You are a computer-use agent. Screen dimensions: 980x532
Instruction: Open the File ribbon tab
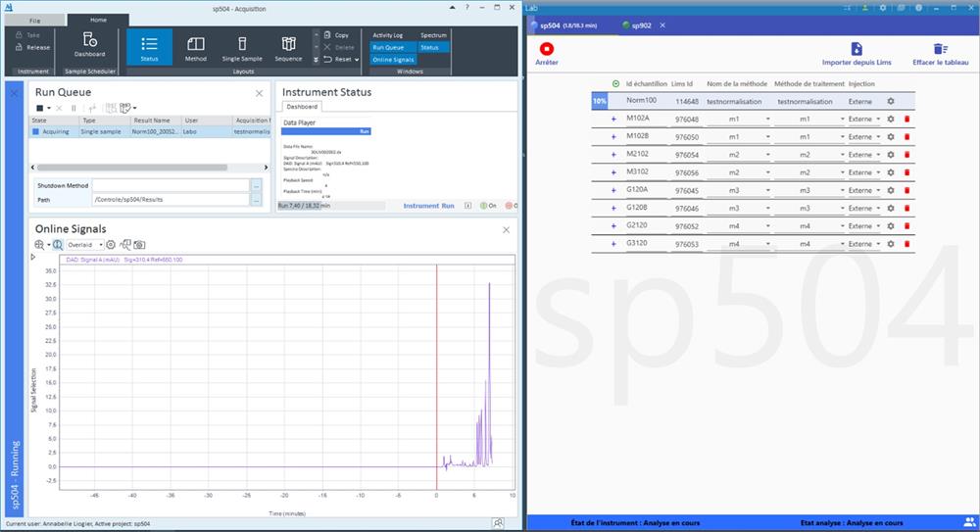[x=34, y=19]
